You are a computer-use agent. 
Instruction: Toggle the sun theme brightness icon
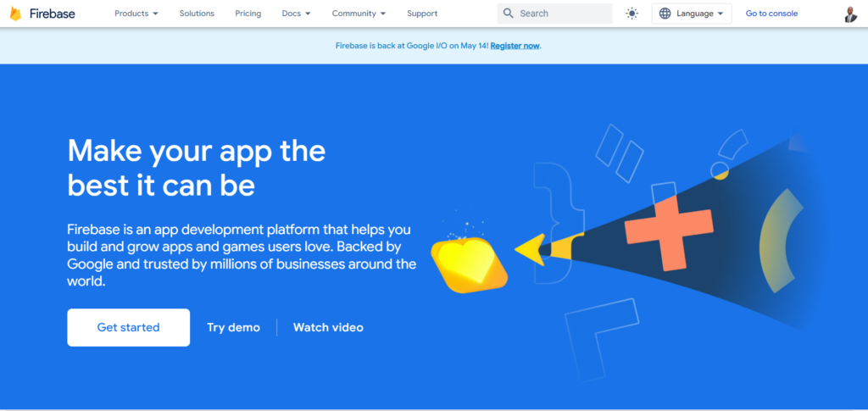click(x=632, y=14)
